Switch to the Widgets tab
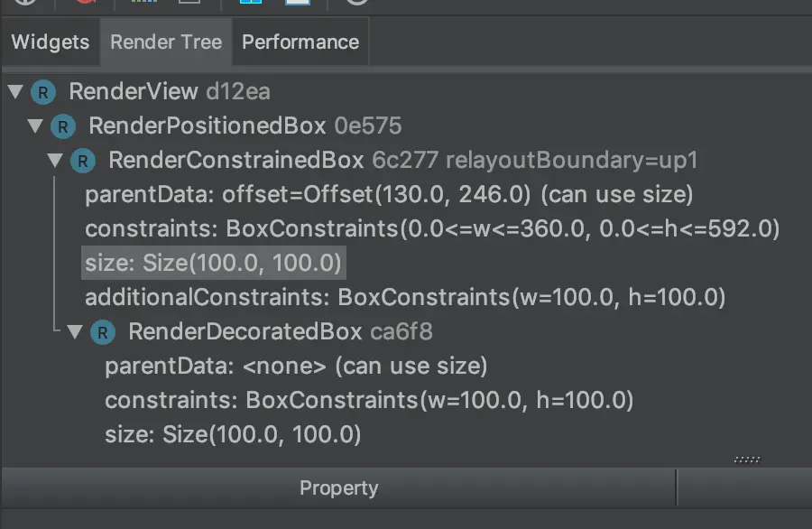Viewport: 812px width, 529px height. [49, 42]
